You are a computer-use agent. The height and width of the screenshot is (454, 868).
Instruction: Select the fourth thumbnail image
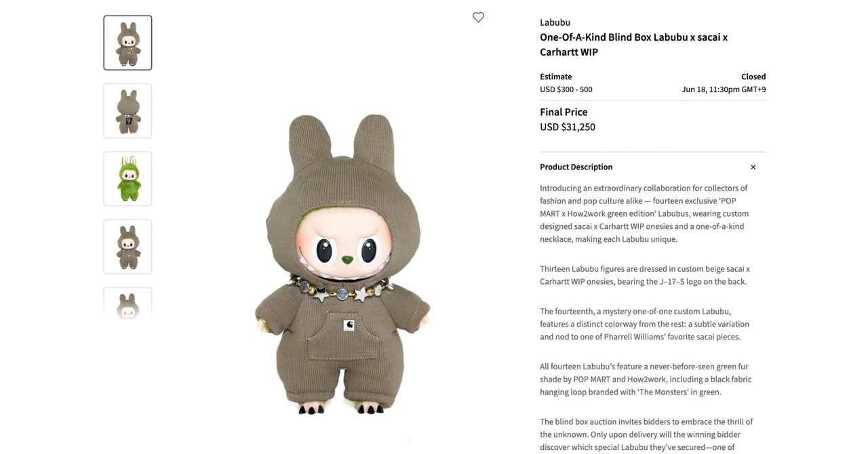click(x=127, y=247)
